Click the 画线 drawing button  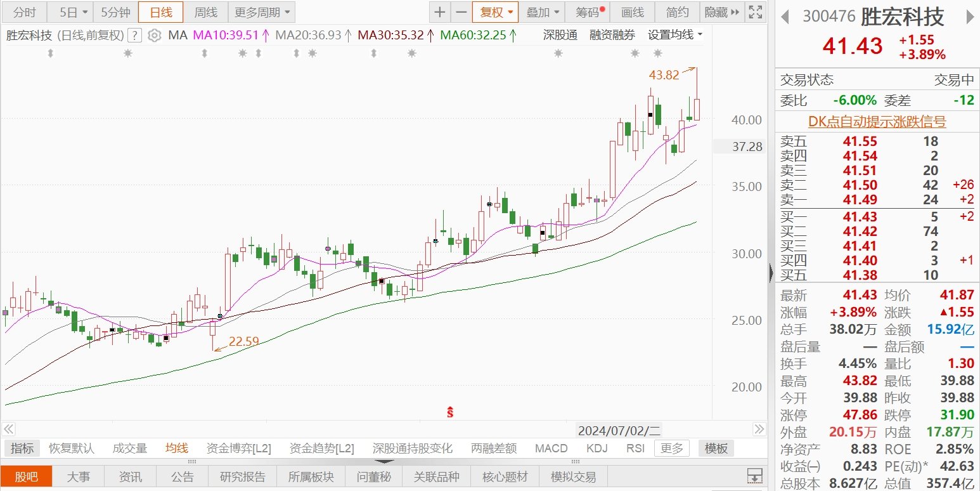(632, 12)
